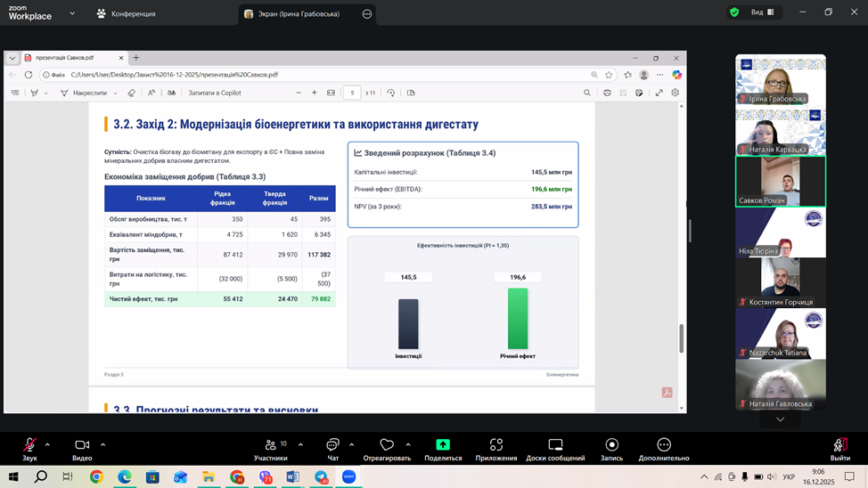Click the PDF rotate page icon
Viewport: 868px width, 488px height.
[390, 93]
